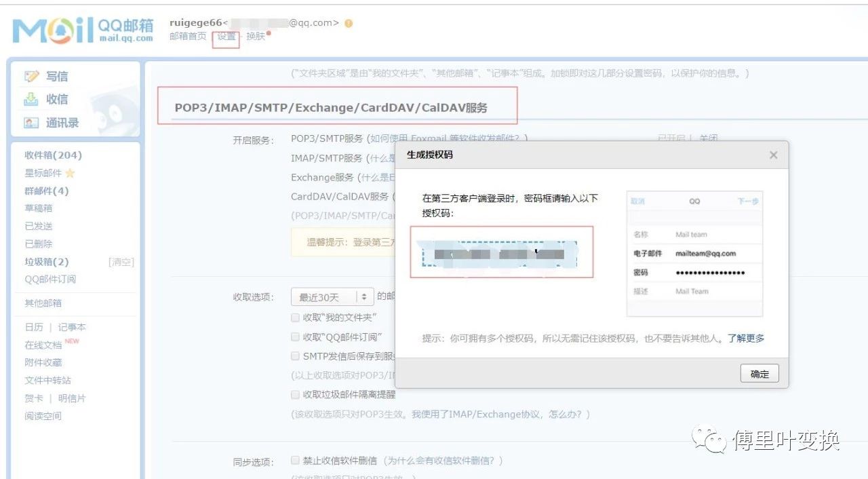The width and height of the screenshot is (868, 479).
Task: Open 换肤 skin option
Action: point(256,37)
